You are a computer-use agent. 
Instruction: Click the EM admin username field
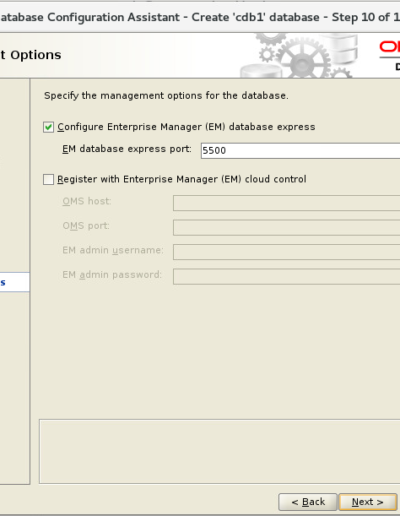coord(287,252)
